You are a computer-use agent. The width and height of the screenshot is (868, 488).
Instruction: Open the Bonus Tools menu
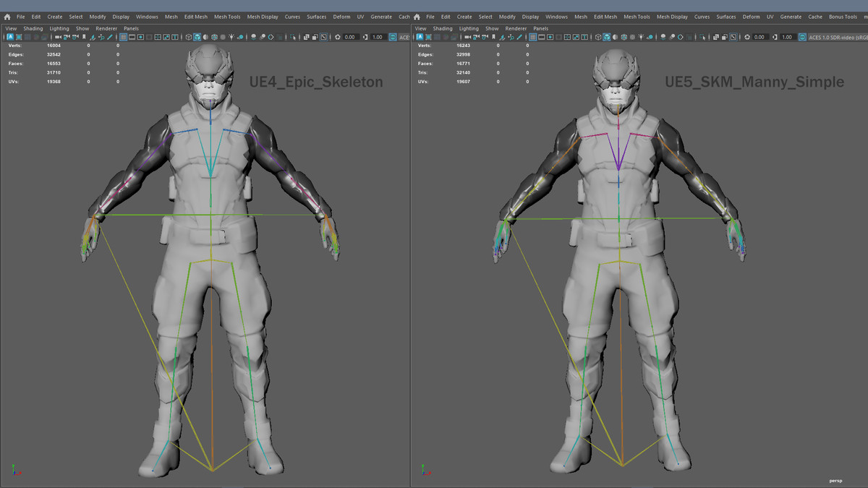(842, 17)
